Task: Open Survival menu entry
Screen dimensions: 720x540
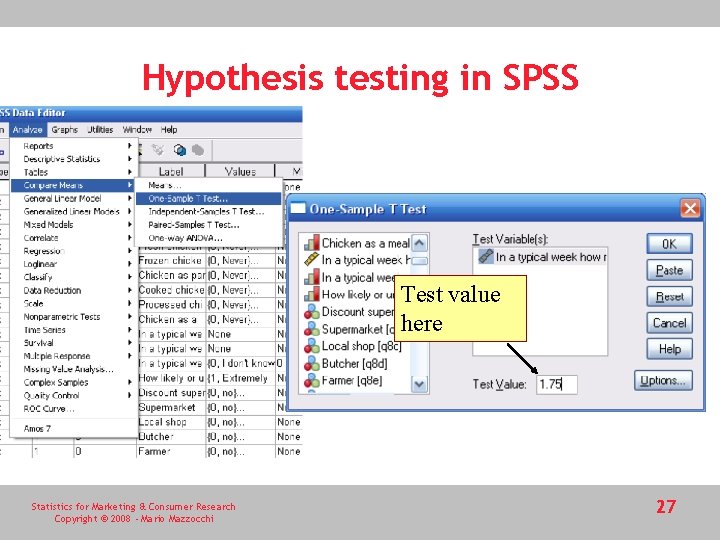Action: [73, 343]
